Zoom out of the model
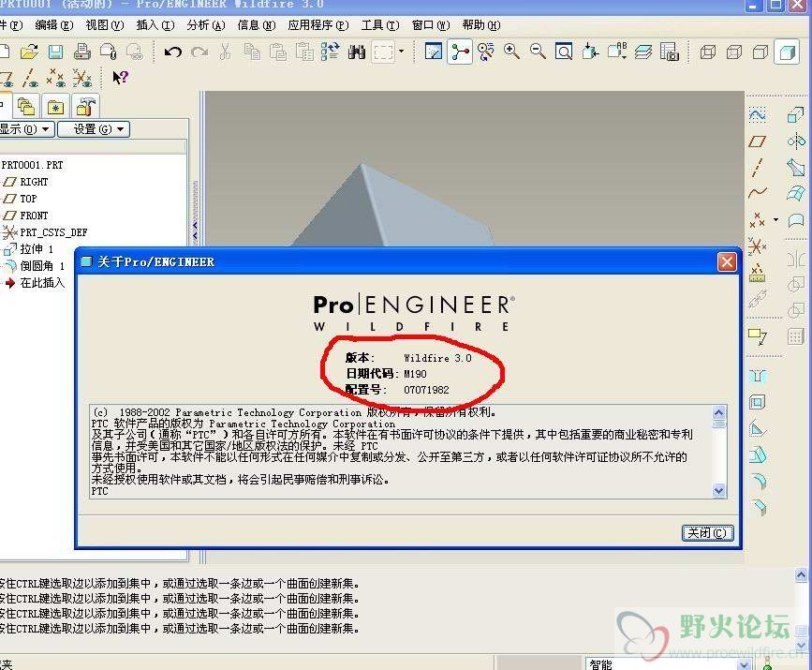Viewport: 812px width, 670px height. click(538, 52)
